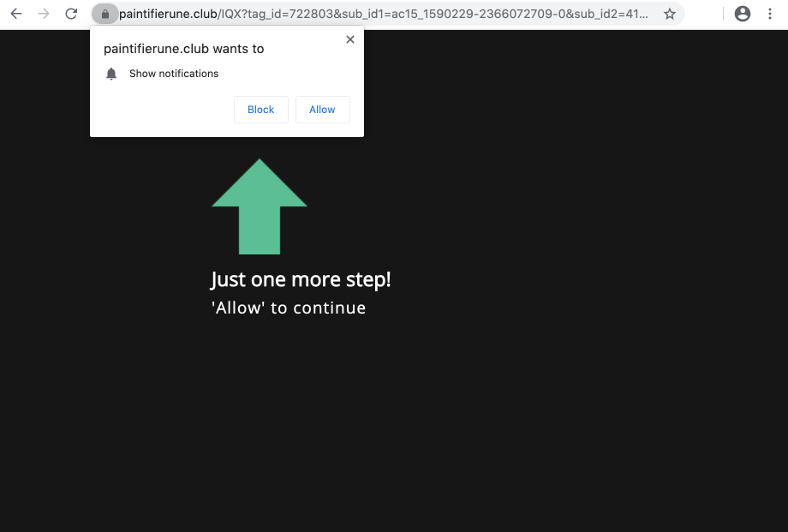Open the Chrome profile avatar
Screen dimensions: 788x532
743,14
